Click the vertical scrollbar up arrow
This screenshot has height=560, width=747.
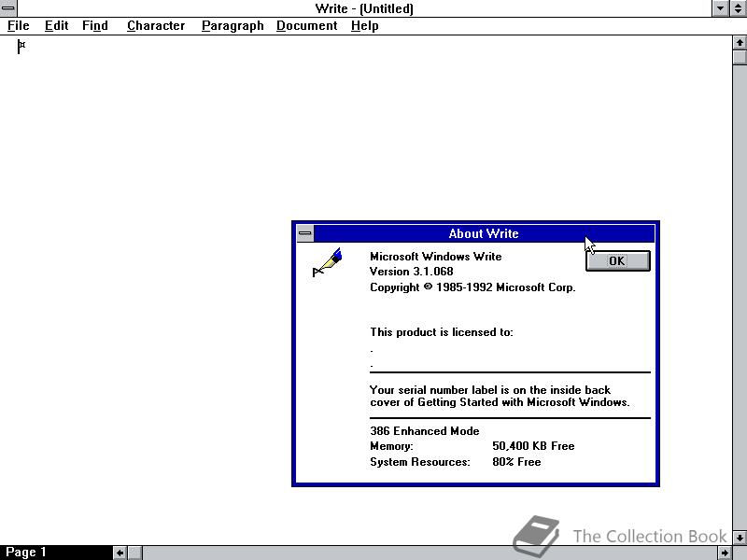click(740, 43)
